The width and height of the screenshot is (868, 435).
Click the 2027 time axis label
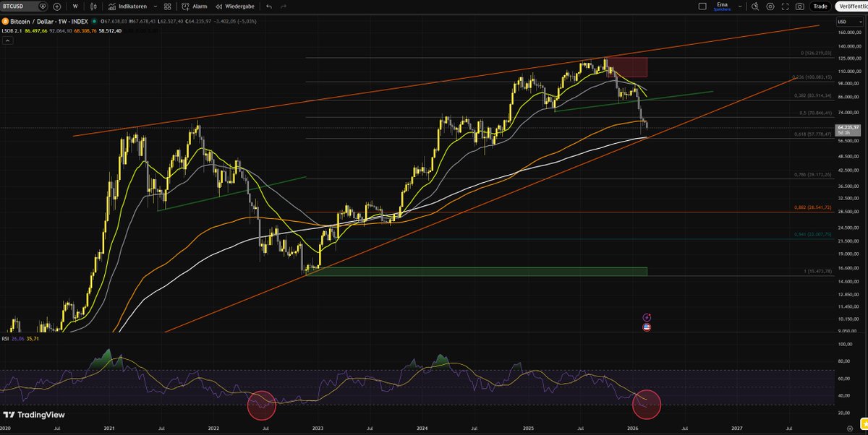[x=736, y=428]
